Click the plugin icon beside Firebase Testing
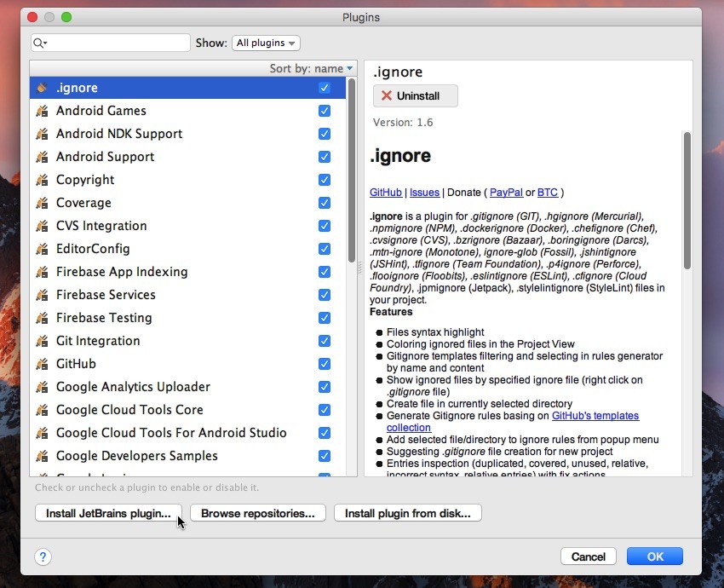Viewport: 724px width, 588px height. pos(42,318)
